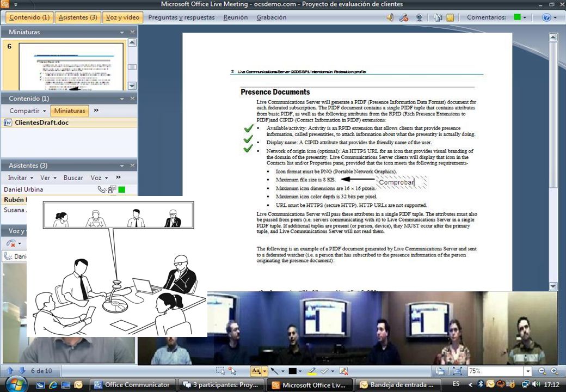The image size is (566, 392).
Task: Open the Invitar dropdown
Action: tap(21, 177)
